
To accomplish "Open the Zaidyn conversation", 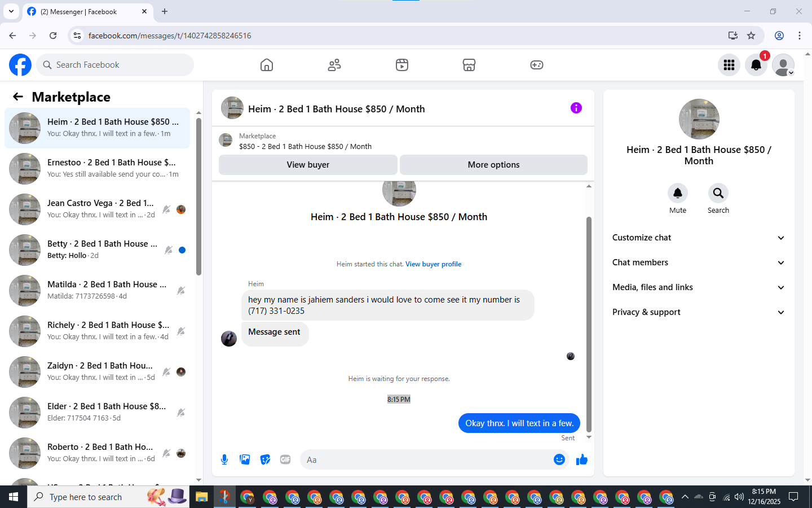I will [x=97, y=372].
